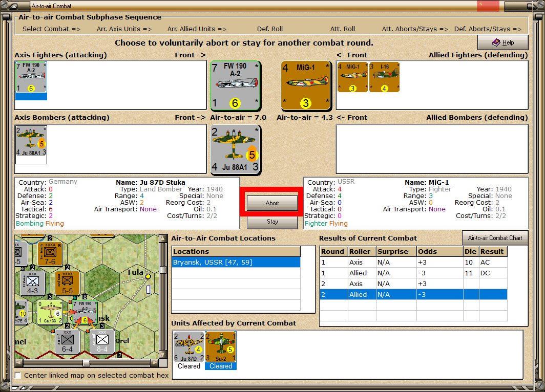Select round 2 Axis result row

(x=413, y=284)
